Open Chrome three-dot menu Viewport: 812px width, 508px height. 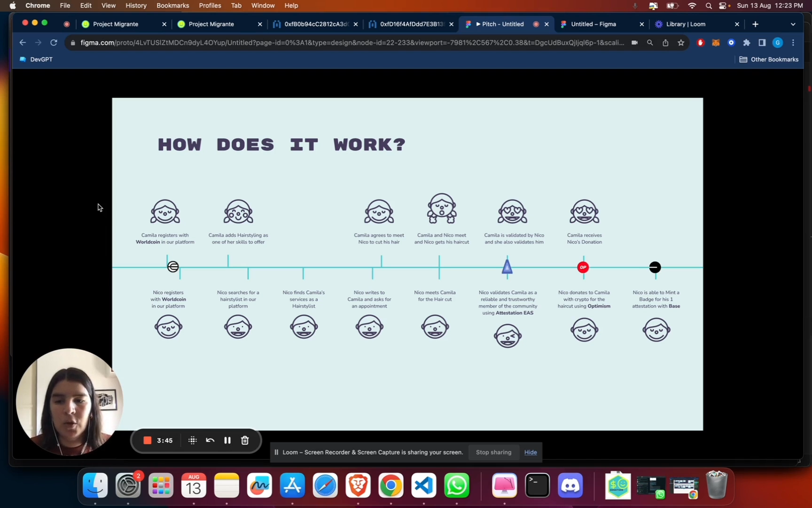[x=793, y=42]
